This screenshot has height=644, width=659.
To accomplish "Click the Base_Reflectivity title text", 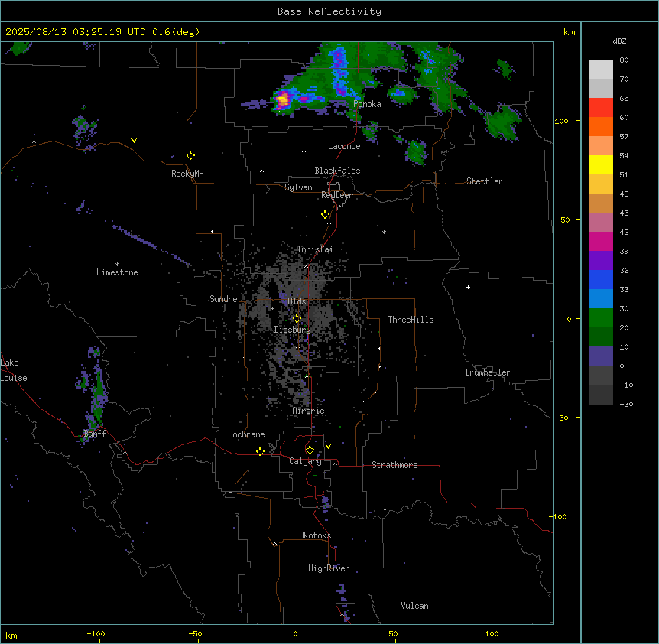I will click(x=329, y=11).
